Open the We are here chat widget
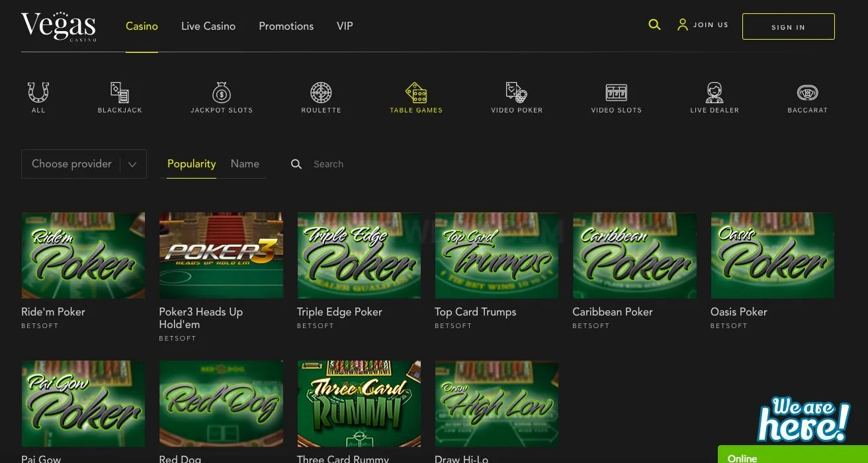This screenshot has height=463, width=868. point(803,419)
